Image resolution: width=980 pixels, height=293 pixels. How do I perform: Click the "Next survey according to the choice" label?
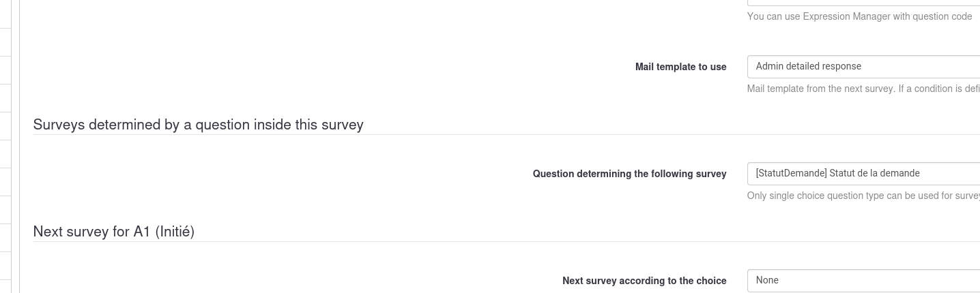[x=644, y=281]
